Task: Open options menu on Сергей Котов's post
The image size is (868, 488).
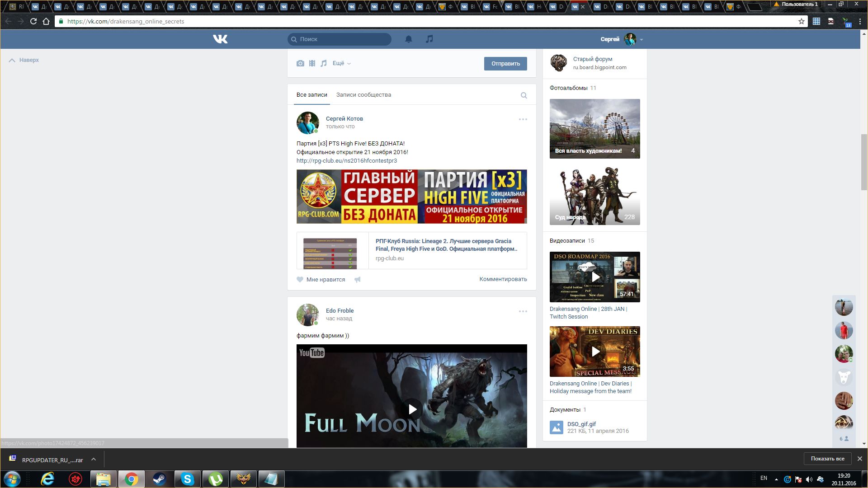Action: (x=523, y=119)
